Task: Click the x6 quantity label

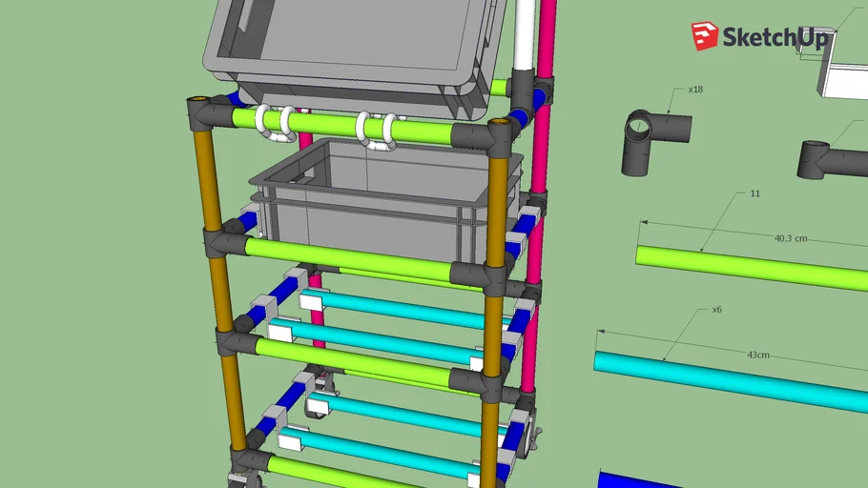Action: click(x=716, y=309)
